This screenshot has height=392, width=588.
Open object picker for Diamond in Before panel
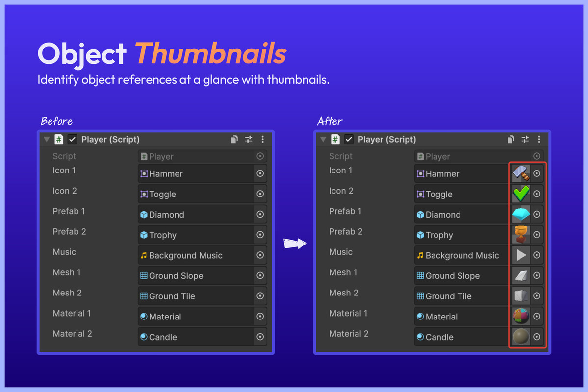tap(260, 214)
